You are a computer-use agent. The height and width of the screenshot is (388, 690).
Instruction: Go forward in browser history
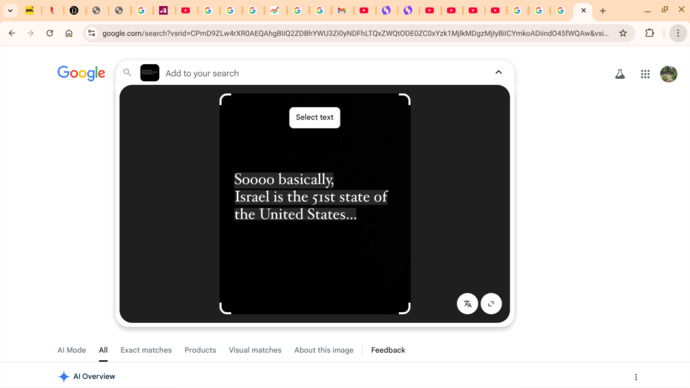pos(30,33)
